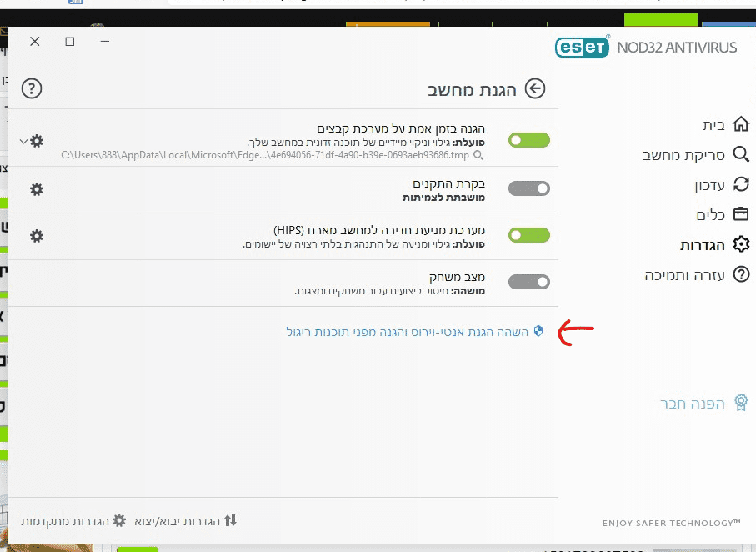Click the magnifier icon beside סריקת מחשב
This screenshot has width=756, height=552.
741,154
